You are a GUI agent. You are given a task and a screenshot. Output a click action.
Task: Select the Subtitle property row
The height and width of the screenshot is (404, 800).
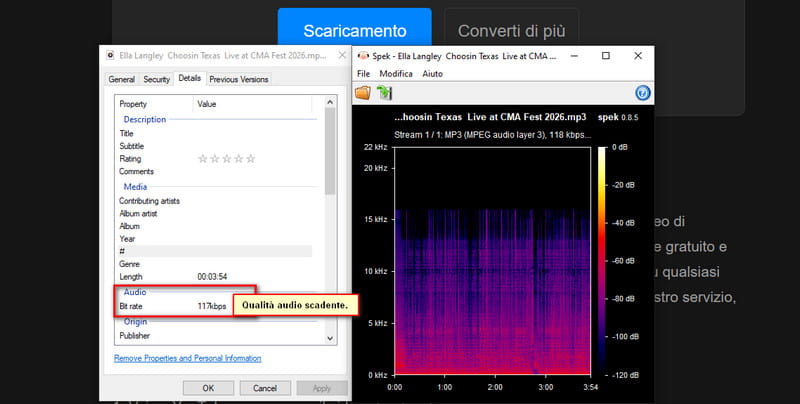[214, 146]
